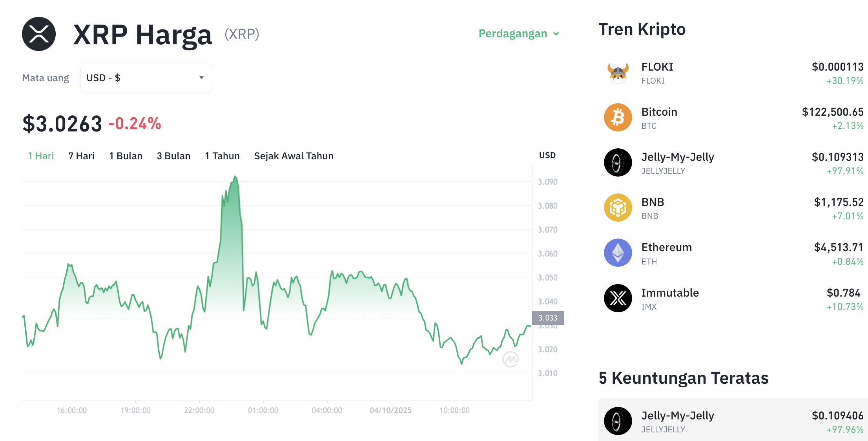
Task: Click the FLOKI coin icon
Action: pos(618,73)
